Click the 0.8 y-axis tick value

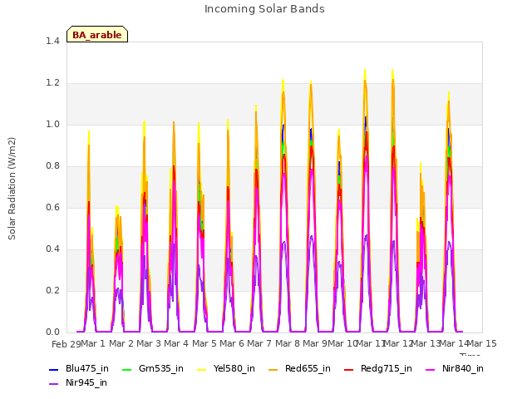pos(52,166)
